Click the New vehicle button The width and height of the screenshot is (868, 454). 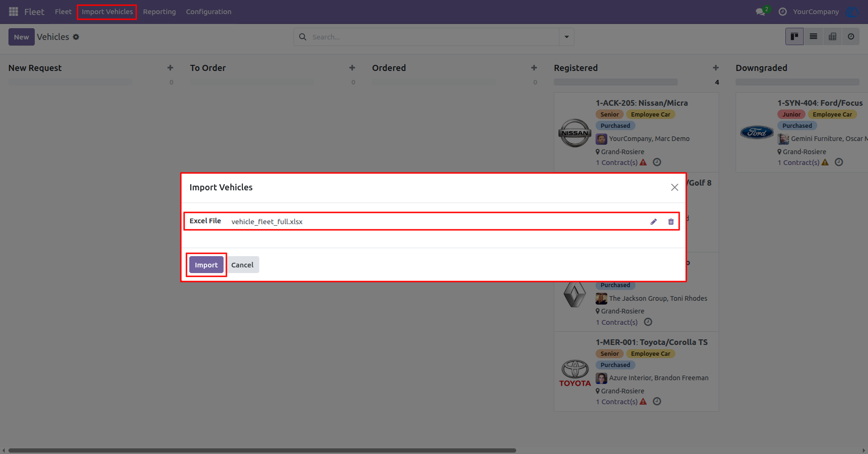point(22,37)
